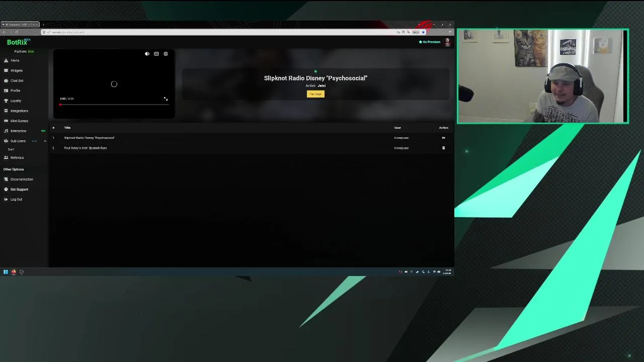Click the Artist: Jatsi text
The height and width of the screenshot is (362, 644).
click(315, 85)
